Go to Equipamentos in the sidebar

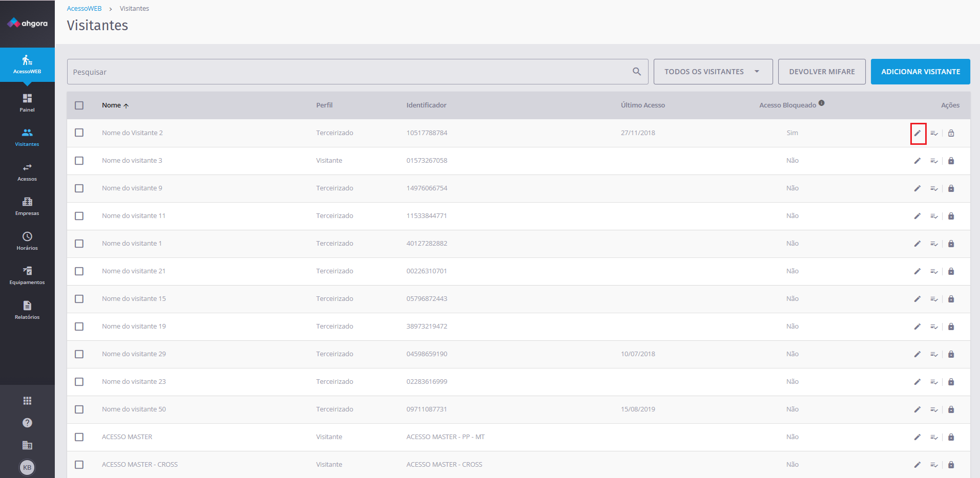[27, 275]
